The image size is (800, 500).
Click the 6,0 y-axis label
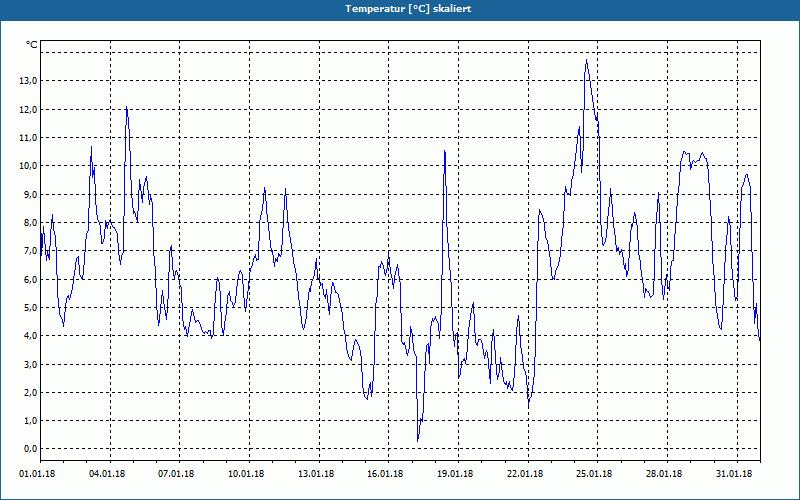30,279
